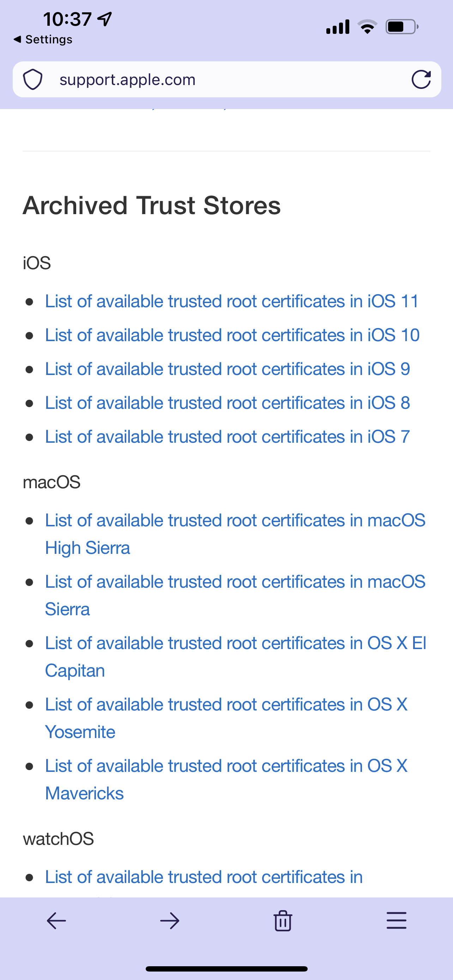Tap the shield tracking protection icon
The width and height of the screenshot is (453, 980).
click(33, 79)
